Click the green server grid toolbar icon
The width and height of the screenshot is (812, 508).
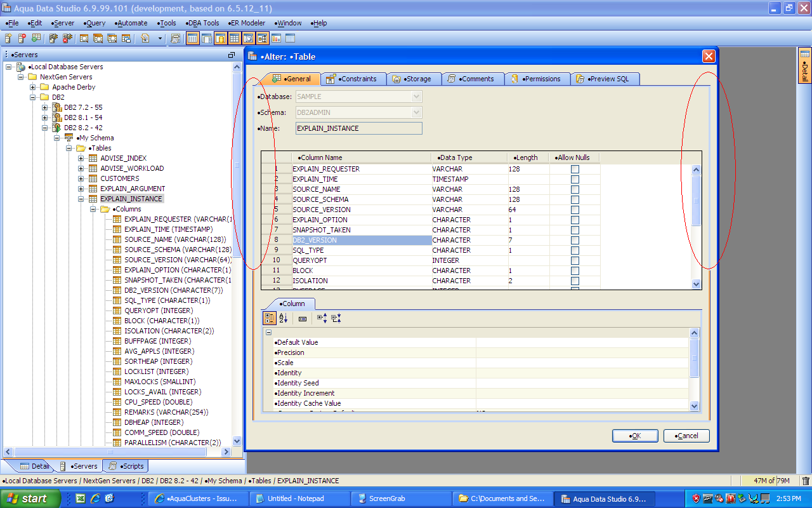(36, 39)
